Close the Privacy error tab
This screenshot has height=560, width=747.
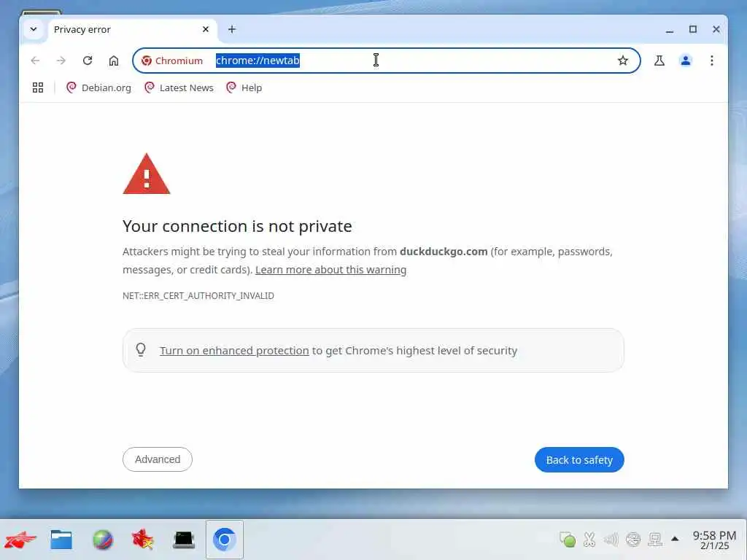(206, 29)
